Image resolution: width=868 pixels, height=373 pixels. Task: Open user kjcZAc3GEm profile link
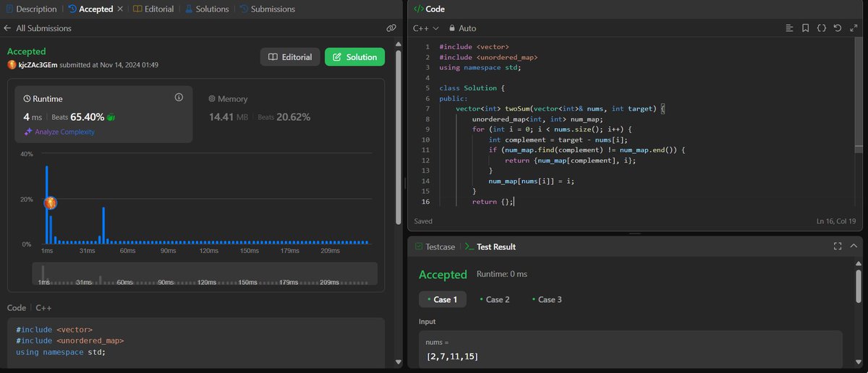tap(38, 65)
